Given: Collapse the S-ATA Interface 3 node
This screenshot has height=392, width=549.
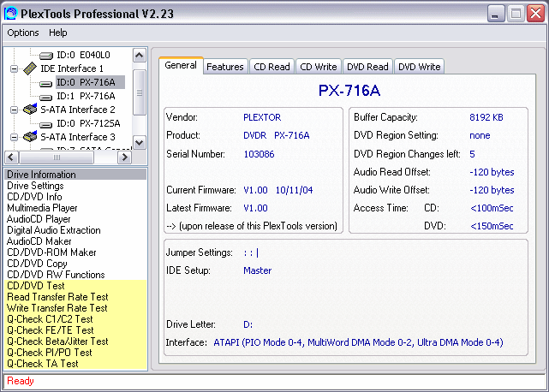Looking at the screenshot, I should point(14,137).
